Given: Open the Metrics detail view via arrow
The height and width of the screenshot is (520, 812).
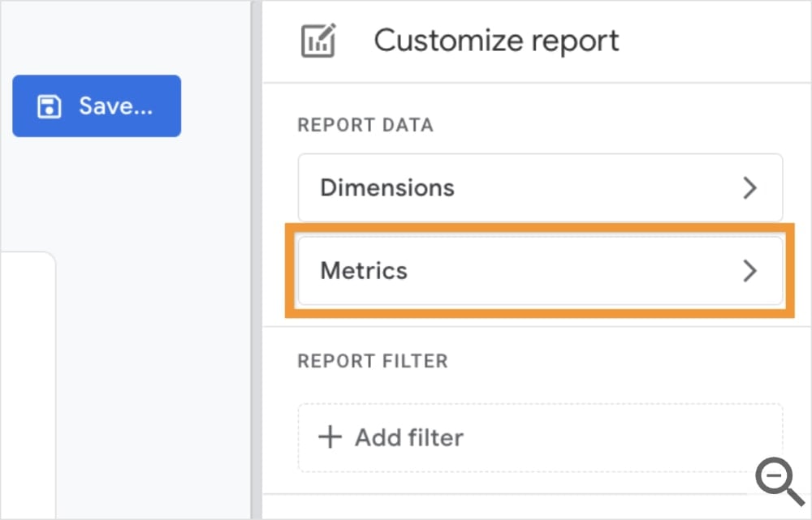Looking at the screenshot, I should coord(750,271).
